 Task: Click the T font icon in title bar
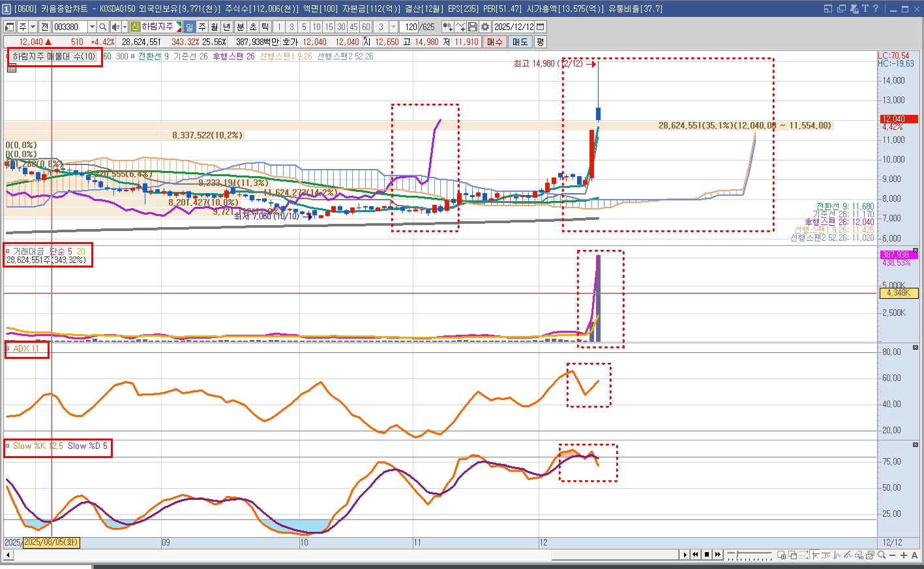[x=865, y=8]
